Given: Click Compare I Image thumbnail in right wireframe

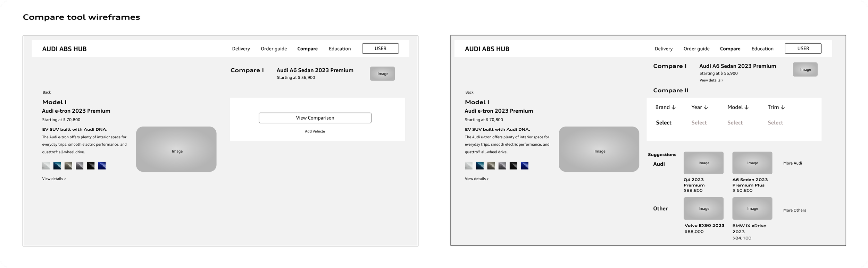Looking at the screenshot, I should tap(805, 69).
